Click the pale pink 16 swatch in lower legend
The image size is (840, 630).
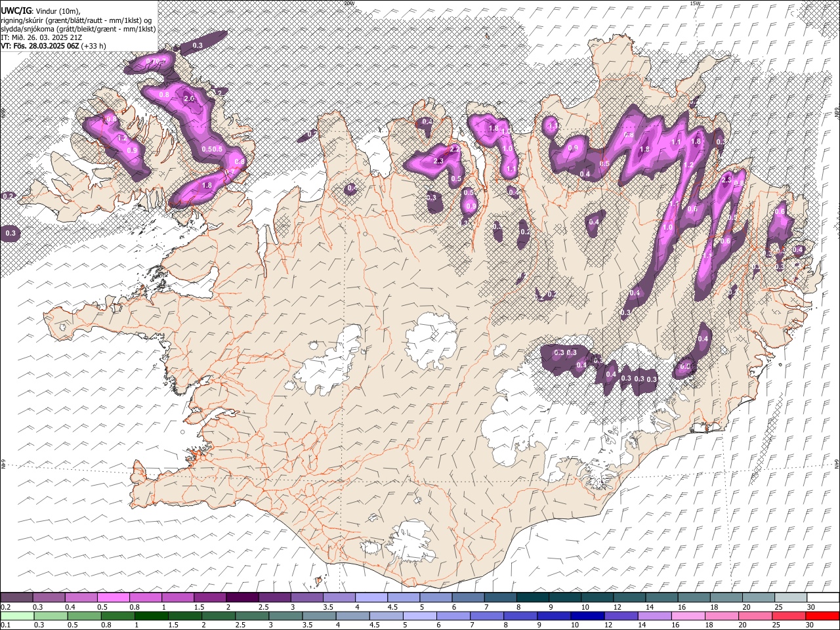tap(688, 616)
